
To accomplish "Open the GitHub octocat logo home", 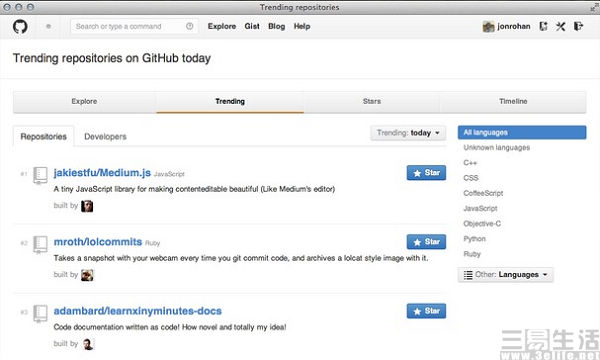I will click(x=20, y=26).
